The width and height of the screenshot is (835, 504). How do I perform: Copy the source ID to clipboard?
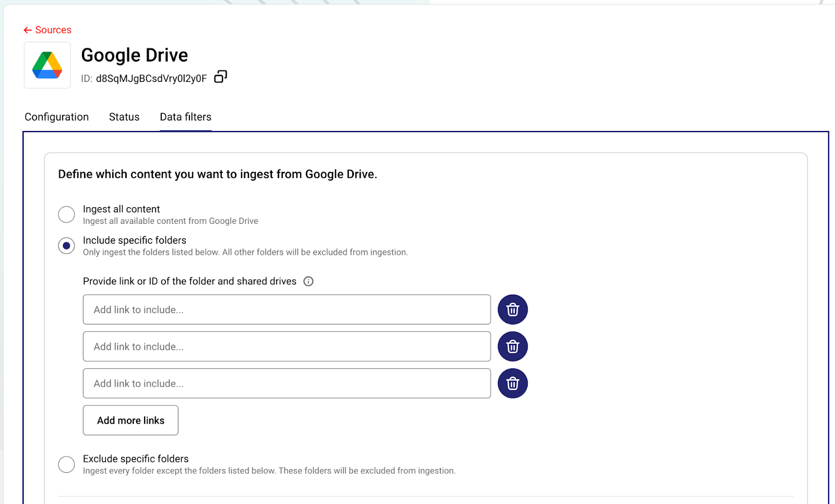[x=221, y=77]
